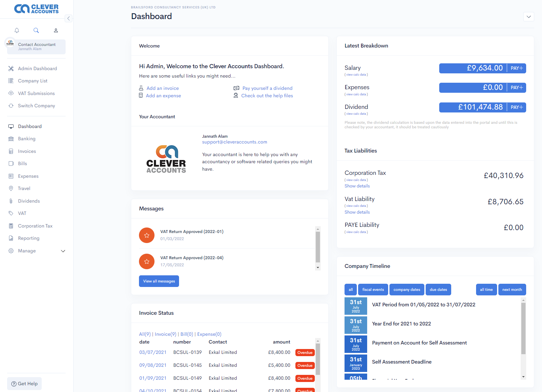The image size is (542, 392).
Task: Open the search icon in the sidebar
Action: [x=36, y=30]
